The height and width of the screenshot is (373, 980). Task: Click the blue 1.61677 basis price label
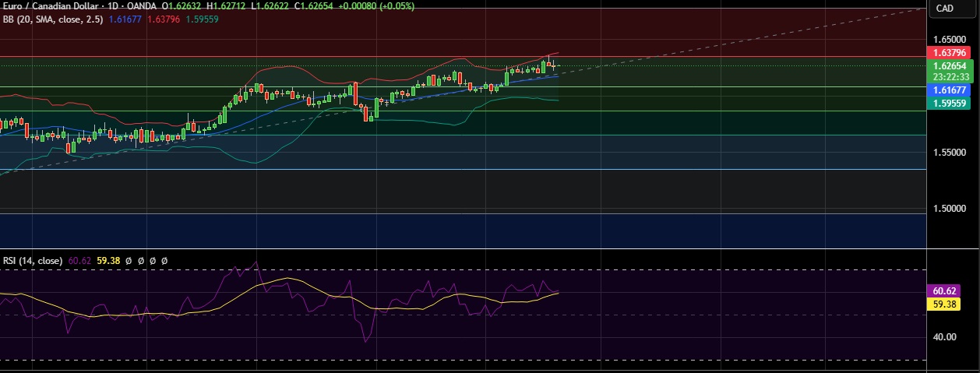(x=949, y=90)
